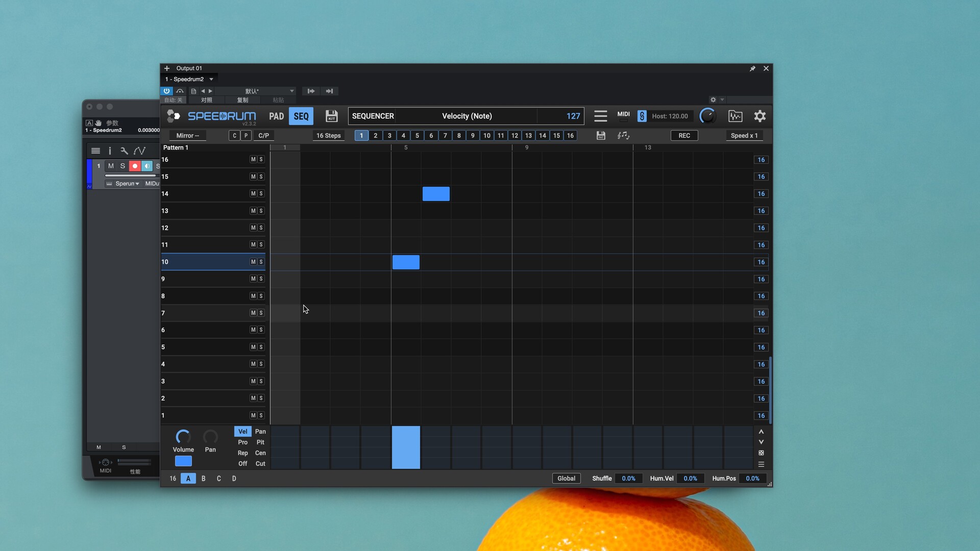This screenshot has height=551, width=980.
Task: Click the 对照 compare button
Action: (x=206, y=100)
